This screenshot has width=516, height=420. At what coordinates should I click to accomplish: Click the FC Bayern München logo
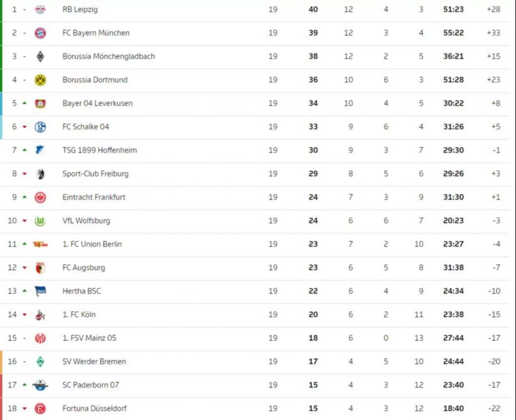pos(40,33)
